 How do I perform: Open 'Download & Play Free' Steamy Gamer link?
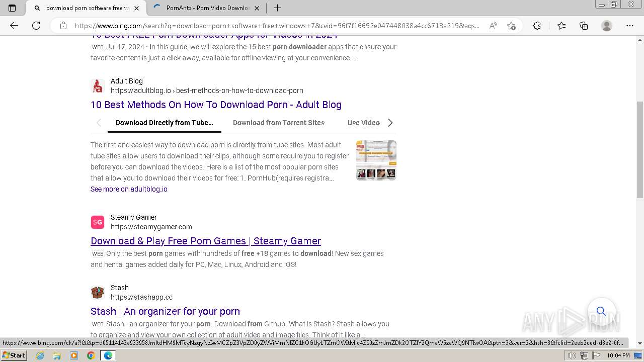(206, 241)
